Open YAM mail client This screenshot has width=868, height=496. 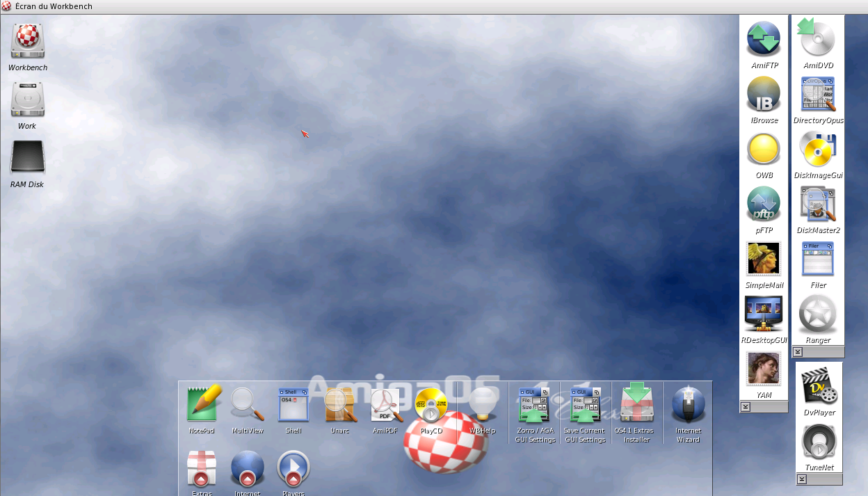(x=764, y=369)
